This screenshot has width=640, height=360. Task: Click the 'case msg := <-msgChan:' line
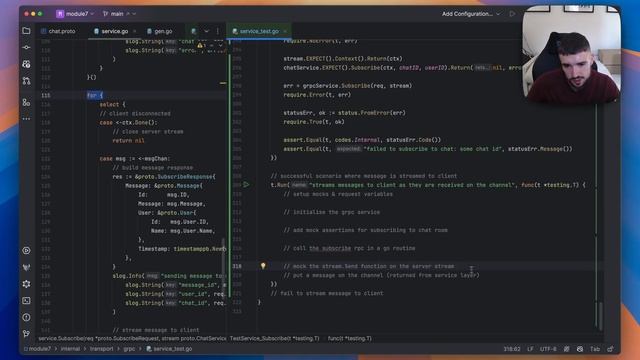135,158
